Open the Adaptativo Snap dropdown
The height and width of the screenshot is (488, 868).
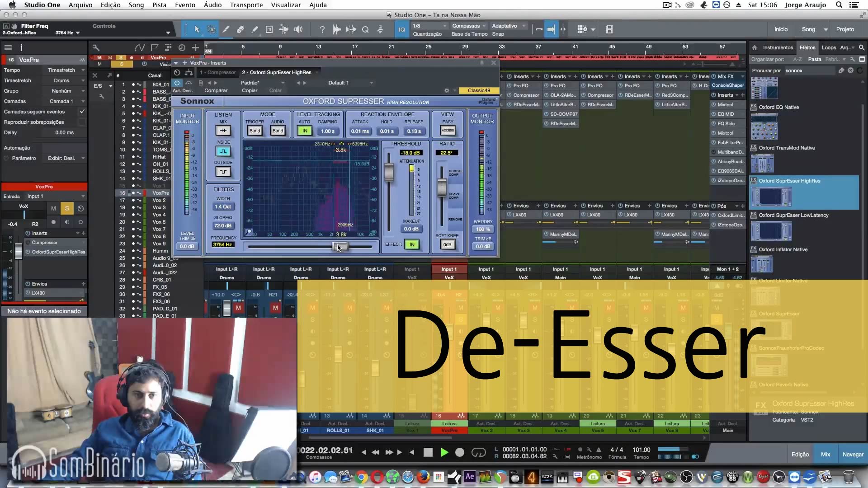509,26
